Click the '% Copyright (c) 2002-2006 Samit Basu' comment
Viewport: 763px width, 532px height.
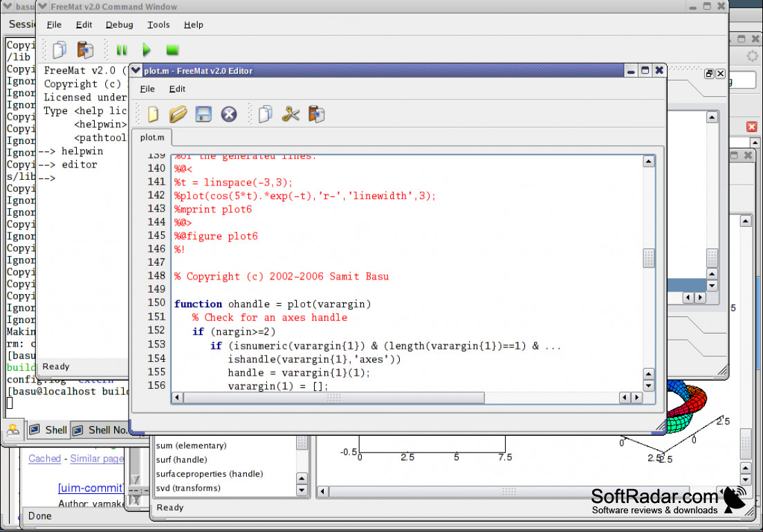pyautogui.click(x=282, y=277)
